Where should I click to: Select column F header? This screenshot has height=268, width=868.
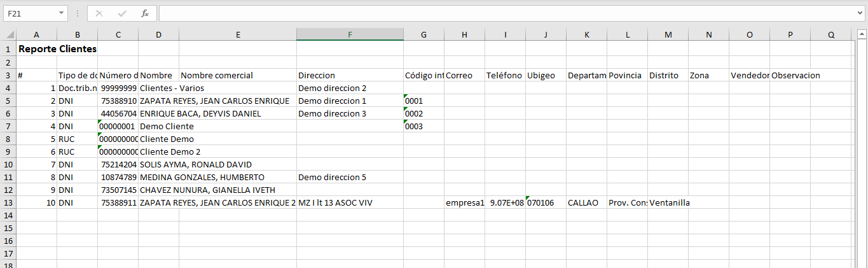tap(350, 35)
